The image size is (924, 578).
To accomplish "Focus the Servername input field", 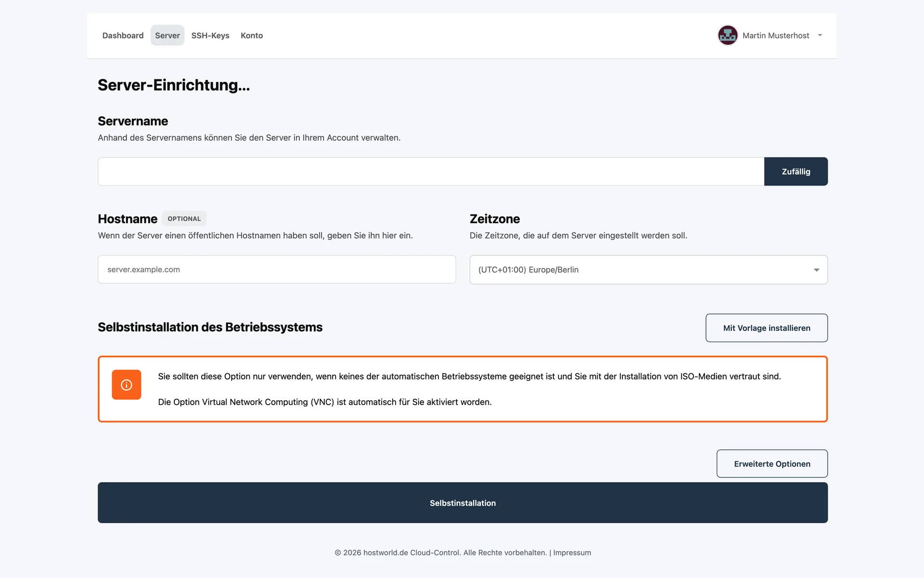I will 431,171.
